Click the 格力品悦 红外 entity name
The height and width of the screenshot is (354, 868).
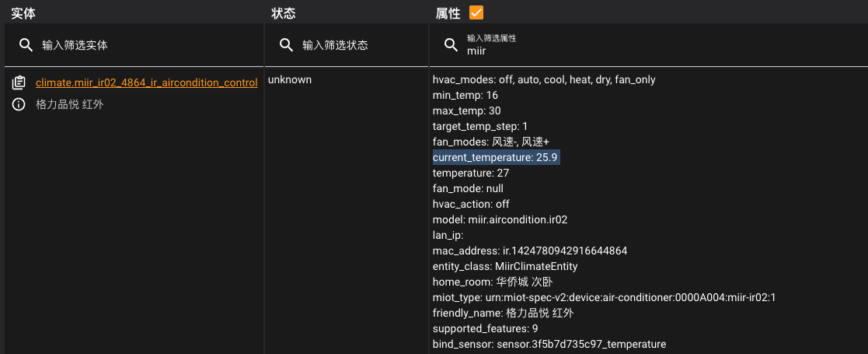(69, 104)
